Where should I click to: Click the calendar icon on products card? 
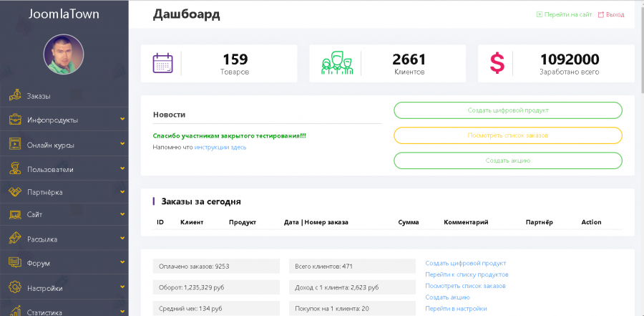pos(163,63)
